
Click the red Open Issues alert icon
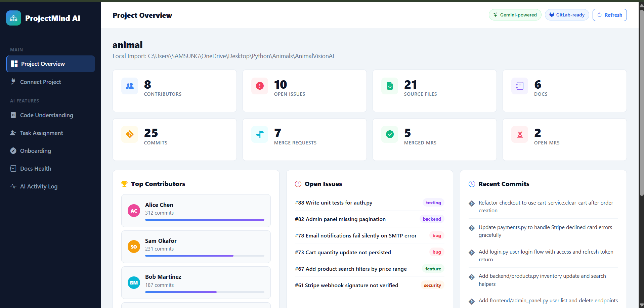tap(260, 86)
